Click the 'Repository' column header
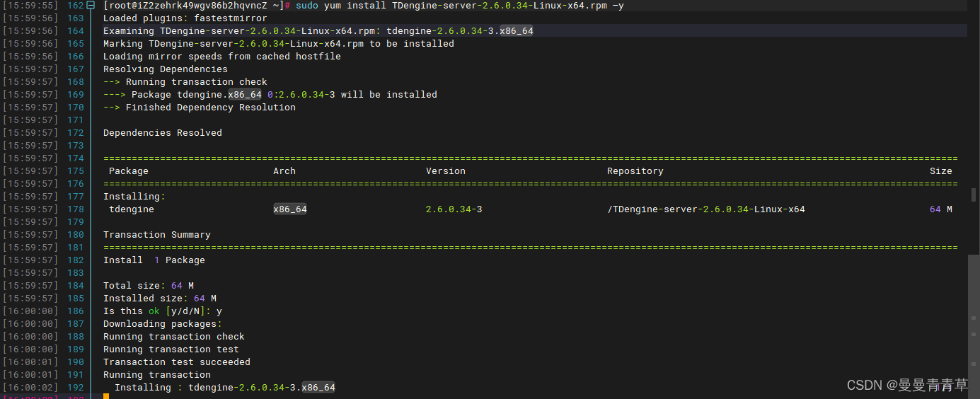Image resolution: width=980 pixels, height=399 pixels. point(635,171)
